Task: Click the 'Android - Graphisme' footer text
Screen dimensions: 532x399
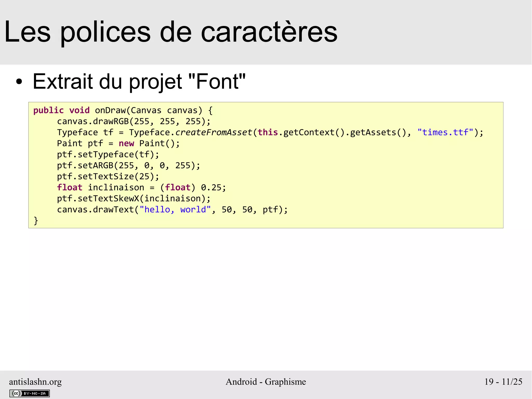Action: pos(266,382)
